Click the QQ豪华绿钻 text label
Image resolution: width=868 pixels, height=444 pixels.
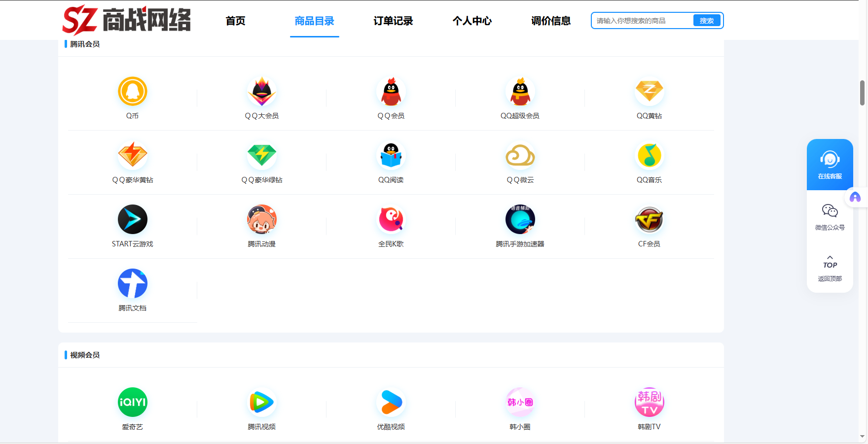click(262, 180)
